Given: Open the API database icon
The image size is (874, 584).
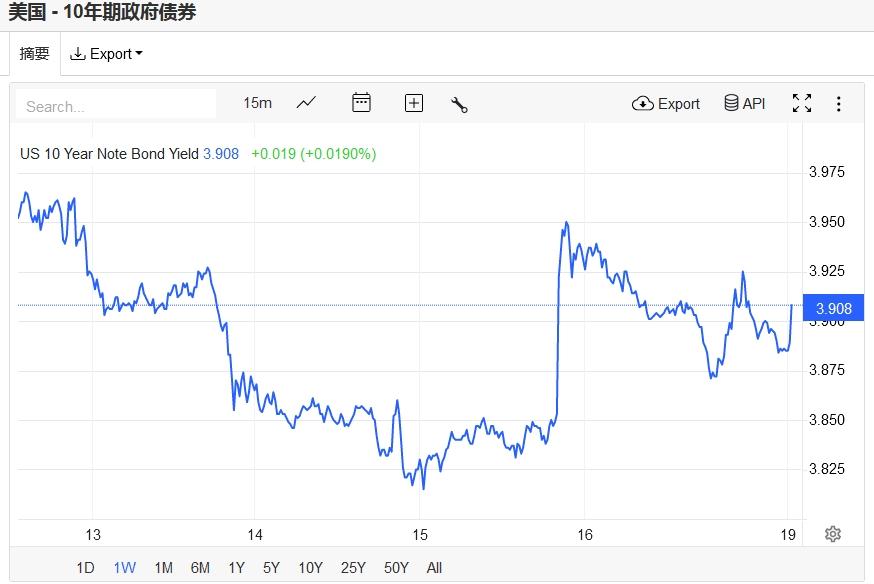Looking at the screenshot, I should pos(745,104).
